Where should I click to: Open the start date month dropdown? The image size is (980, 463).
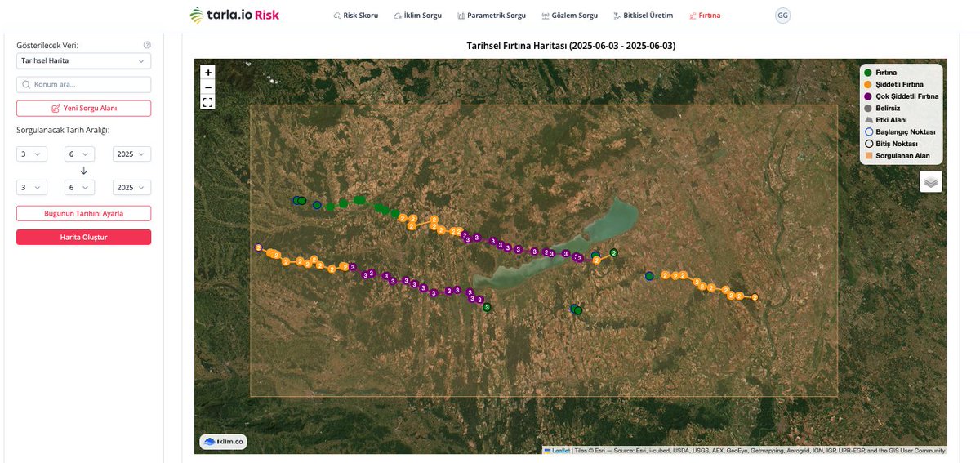point(80,154)
